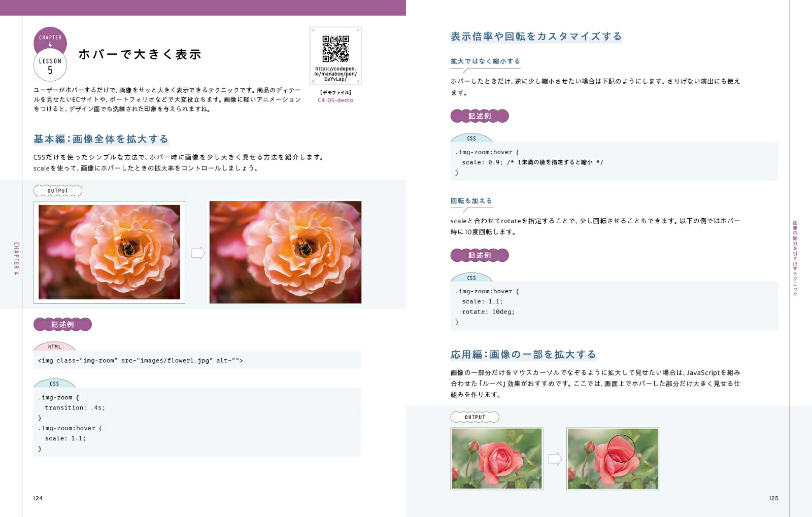Screen dimensions: 812x517
Task: Expand the CSS tab showing rotate: 10deg
Action: tap(472, 278)
